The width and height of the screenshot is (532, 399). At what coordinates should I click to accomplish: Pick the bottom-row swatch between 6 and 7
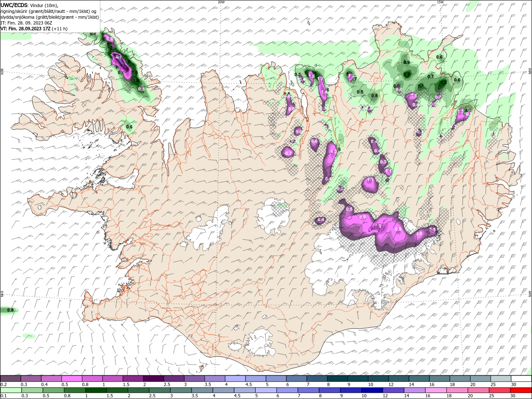pos(286,390)
